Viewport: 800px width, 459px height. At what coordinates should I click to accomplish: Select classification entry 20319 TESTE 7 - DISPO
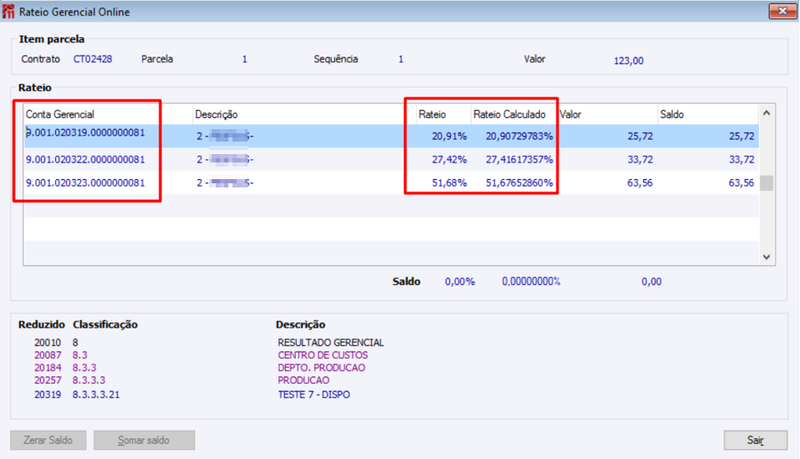192,394
